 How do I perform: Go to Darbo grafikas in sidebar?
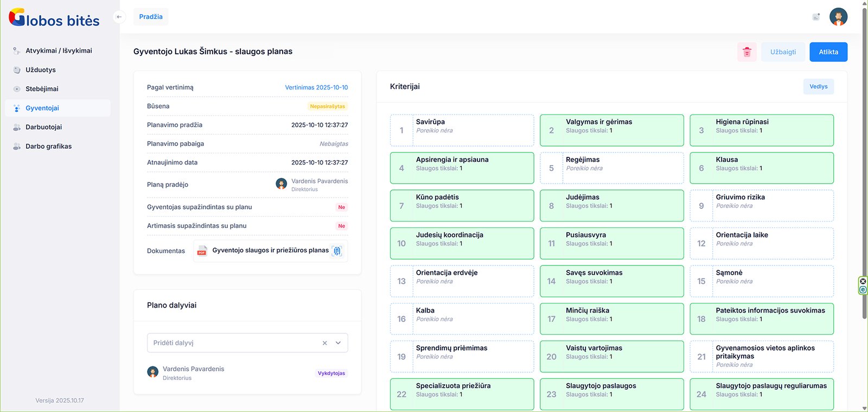pyautogui.click(x=48, y=147)
